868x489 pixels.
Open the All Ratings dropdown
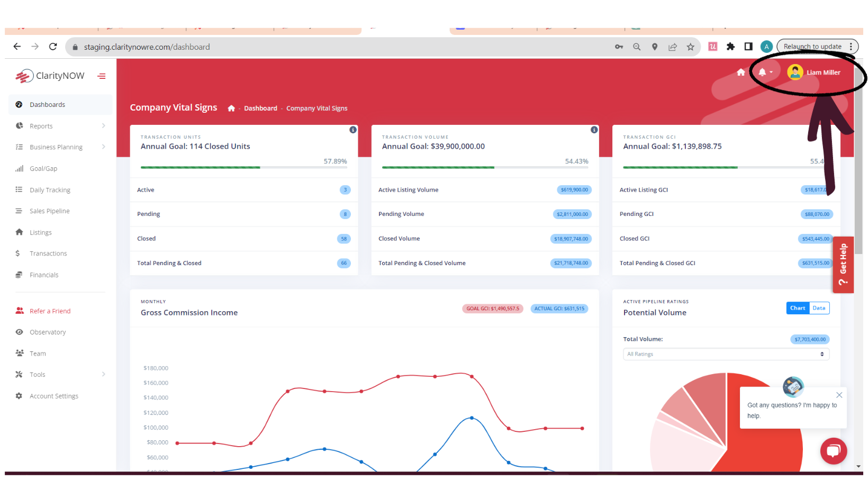[726, 354]
